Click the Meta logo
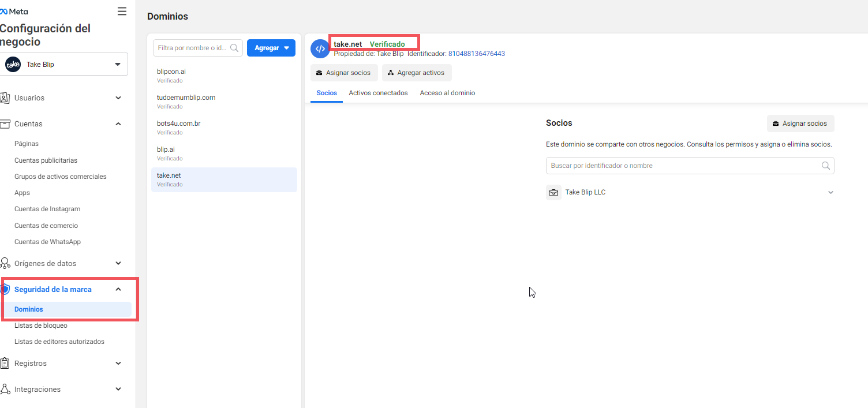Viewport: 868px width, 408px height. 14,12
